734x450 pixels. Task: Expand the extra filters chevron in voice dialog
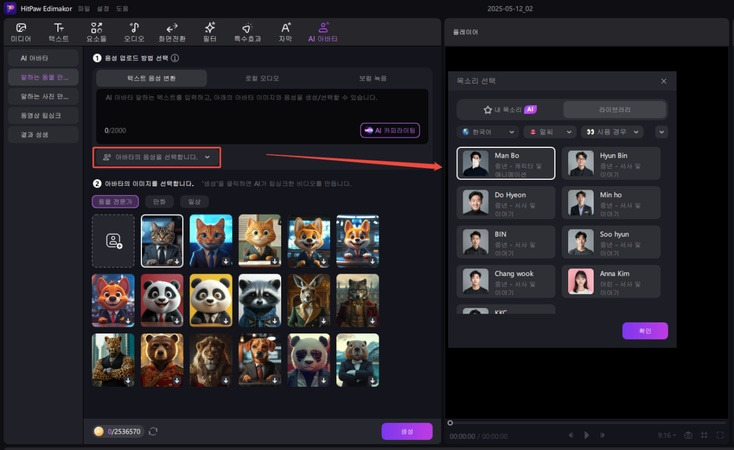(x=661, y=132)
